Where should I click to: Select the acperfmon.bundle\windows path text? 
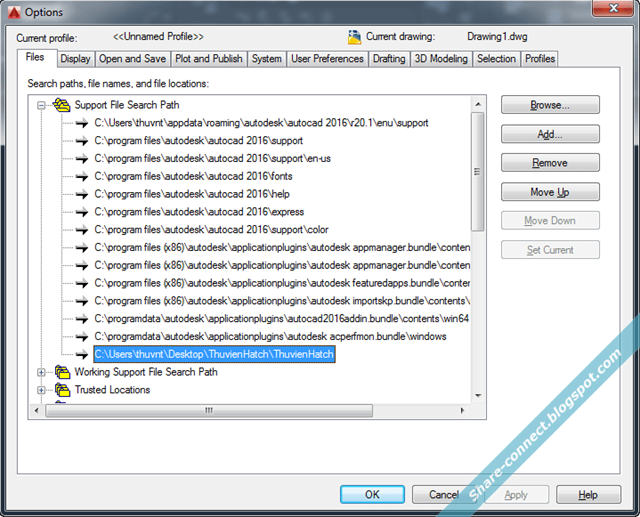click(x=271, y=337)
